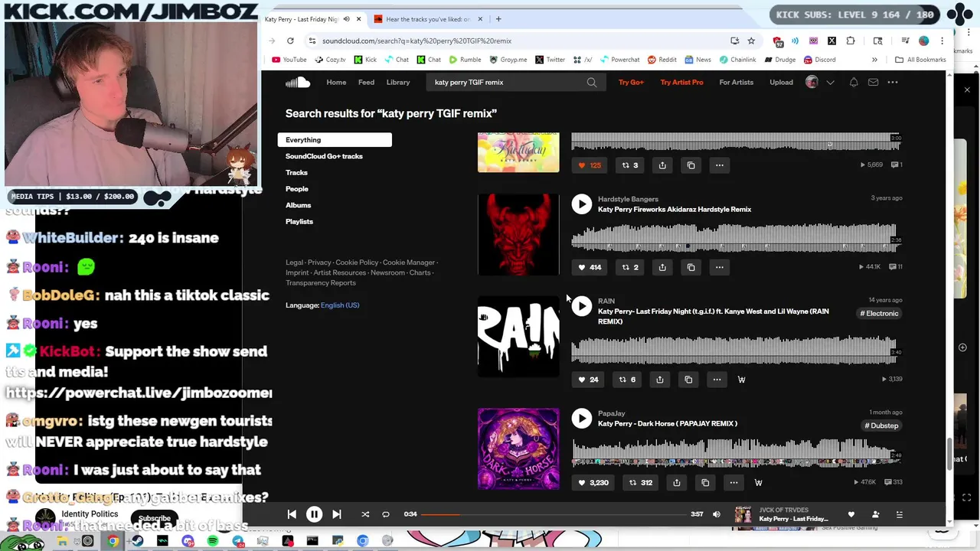980x551 pixels.
Task: Repost the RAIN REMIX track
Action: [627, 380]
